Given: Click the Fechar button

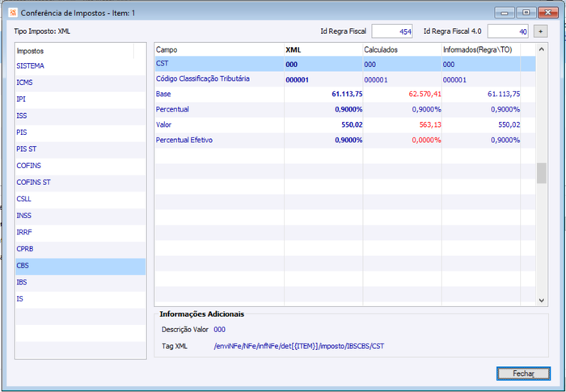Looking at the screenshot, I should [523, 373].
